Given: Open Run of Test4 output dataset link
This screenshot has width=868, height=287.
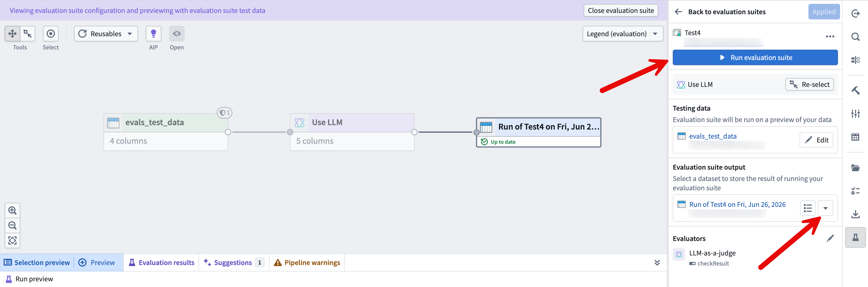Looking at the screenshot, I should point(737,205).
